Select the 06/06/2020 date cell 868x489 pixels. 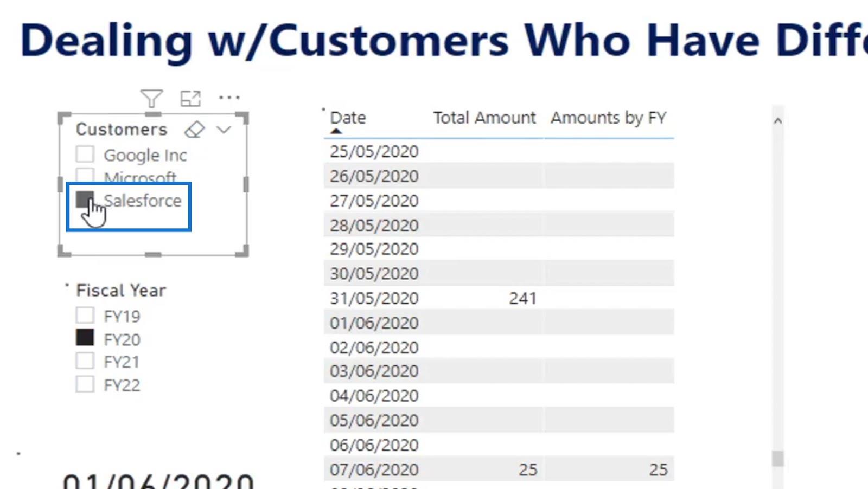pos(374,445)
